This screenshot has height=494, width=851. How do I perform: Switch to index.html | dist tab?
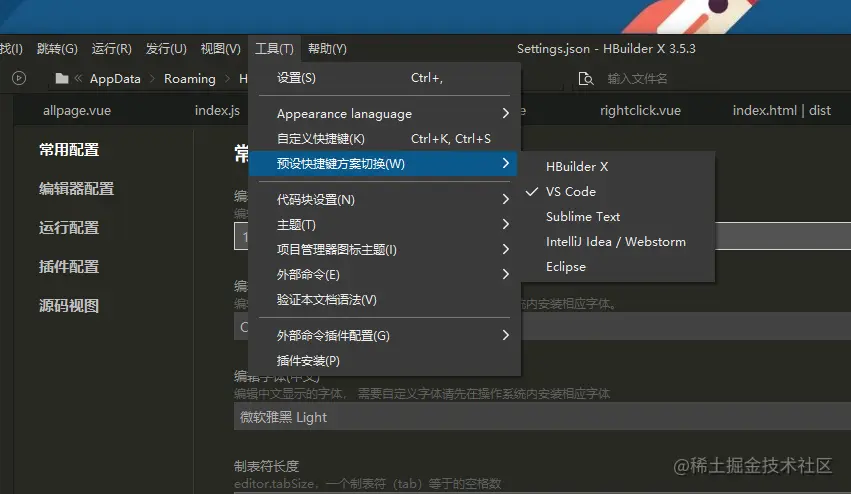tap(782, 110)
